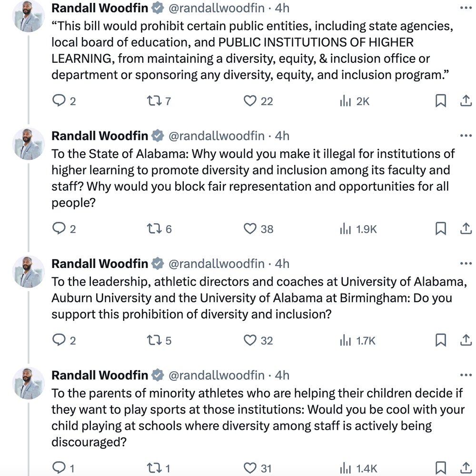Share the tweet with 1.7K views
This screenshot has width=476, height=476.
point(466,340)
